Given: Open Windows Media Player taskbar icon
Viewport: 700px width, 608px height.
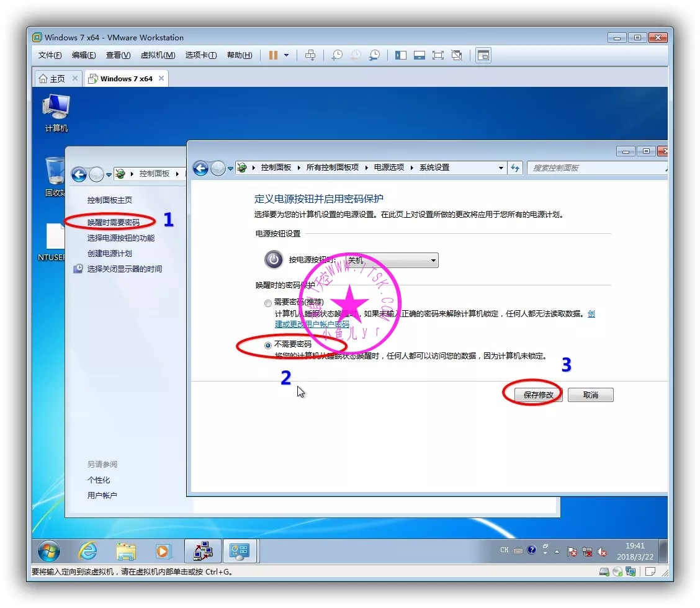Looking at the screenshot, I should 163,550.
